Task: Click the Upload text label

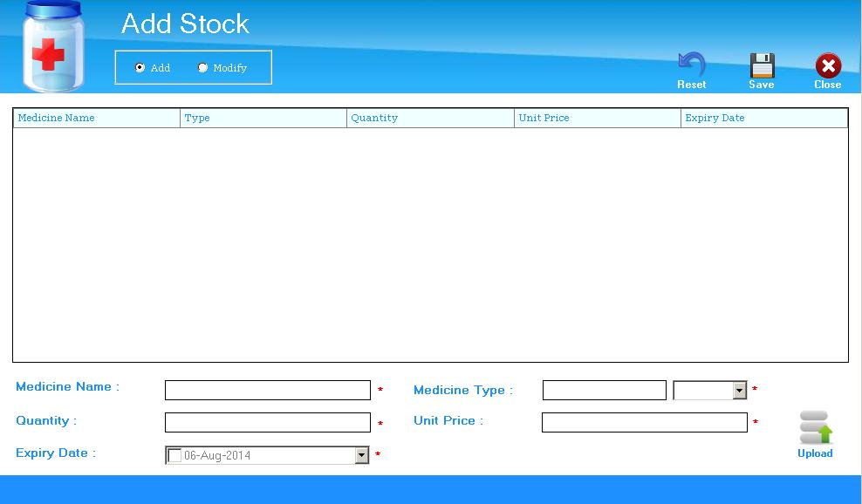Action: 815,453
